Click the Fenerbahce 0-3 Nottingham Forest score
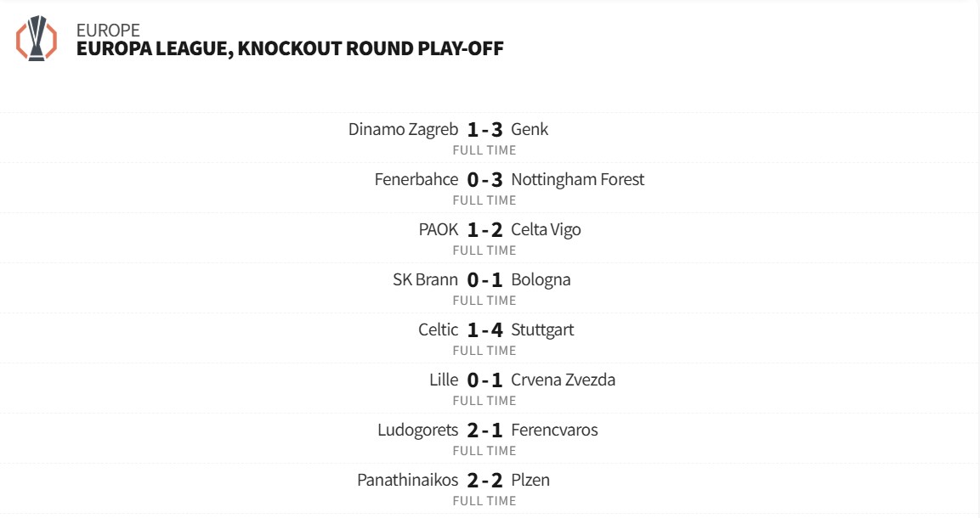This screenshot has width=980, height=518. tap(484, 180)
